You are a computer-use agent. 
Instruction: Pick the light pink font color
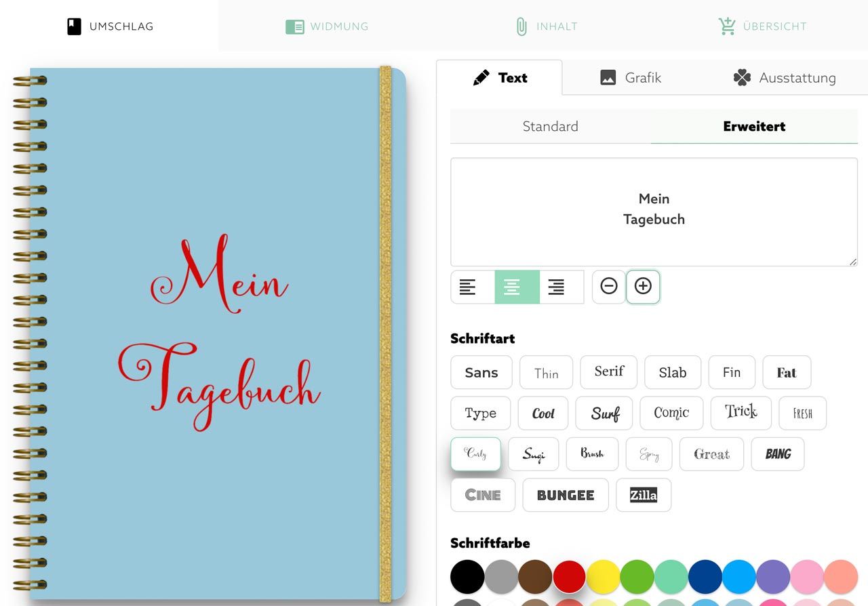pyautogui.click(x=807, y=577)
